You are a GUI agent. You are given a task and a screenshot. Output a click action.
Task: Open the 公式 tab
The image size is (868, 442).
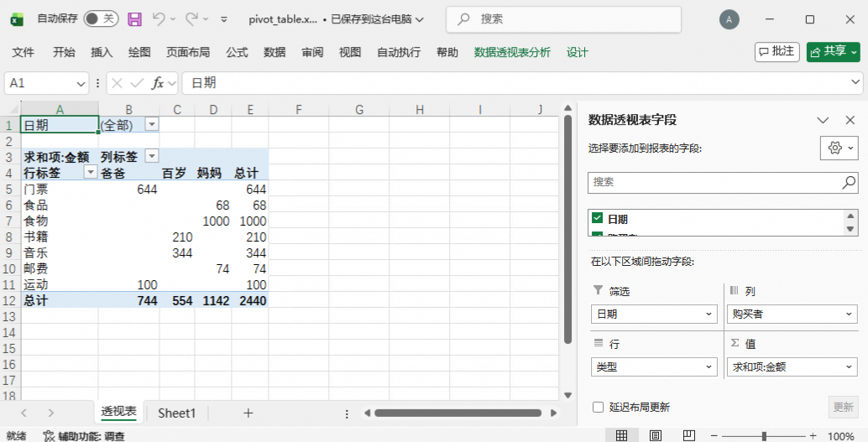point(237,52)
